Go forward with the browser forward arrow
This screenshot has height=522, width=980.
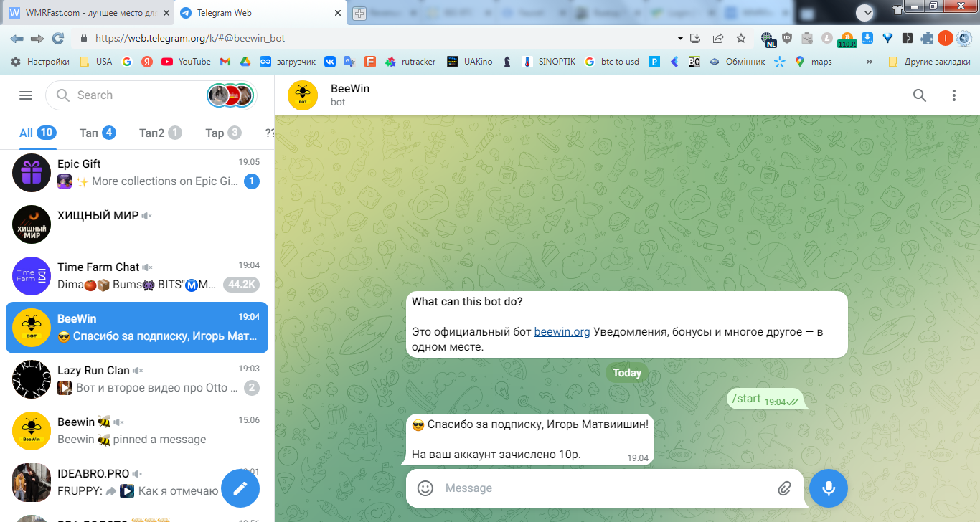37,38
